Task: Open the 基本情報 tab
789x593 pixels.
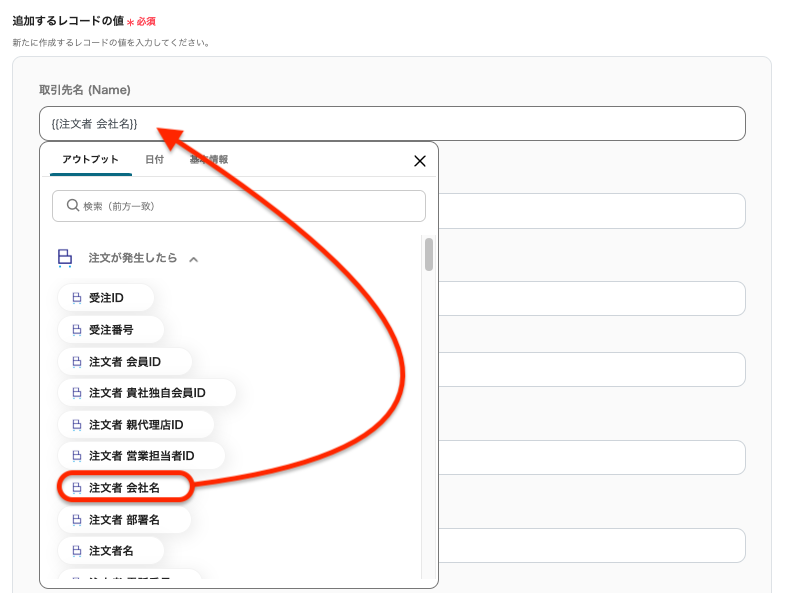Action: click(x=209, y=160)
